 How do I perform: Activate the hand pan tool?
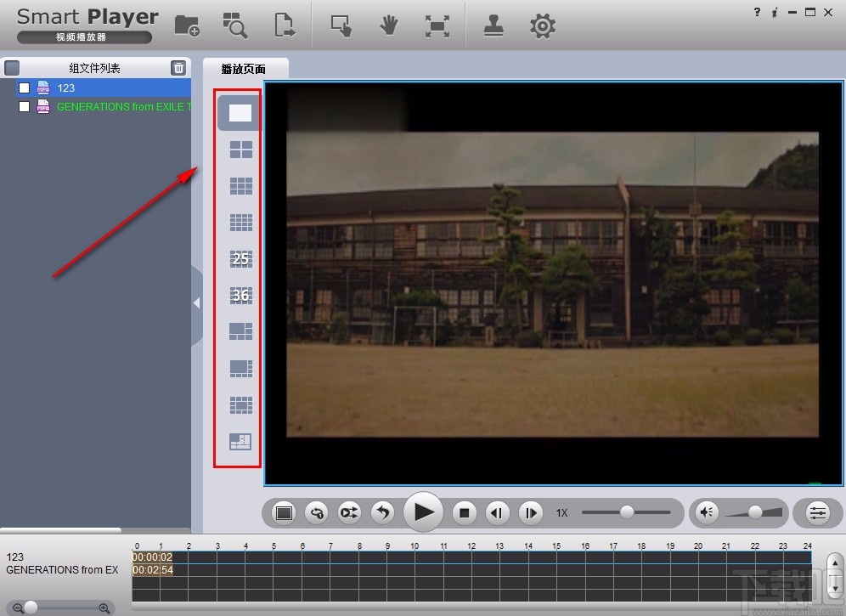(388, 25)
